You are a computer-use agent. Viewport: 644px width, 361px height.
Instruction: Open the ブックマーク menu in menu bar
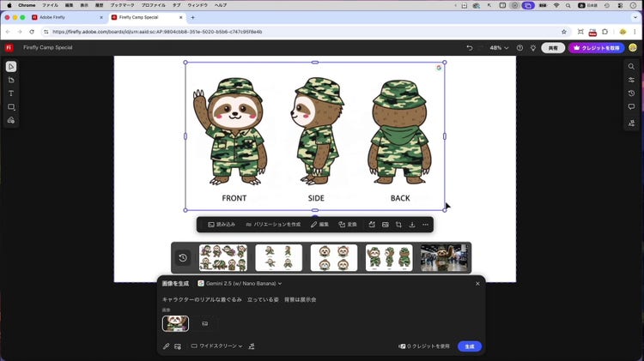tap(122, 5)
